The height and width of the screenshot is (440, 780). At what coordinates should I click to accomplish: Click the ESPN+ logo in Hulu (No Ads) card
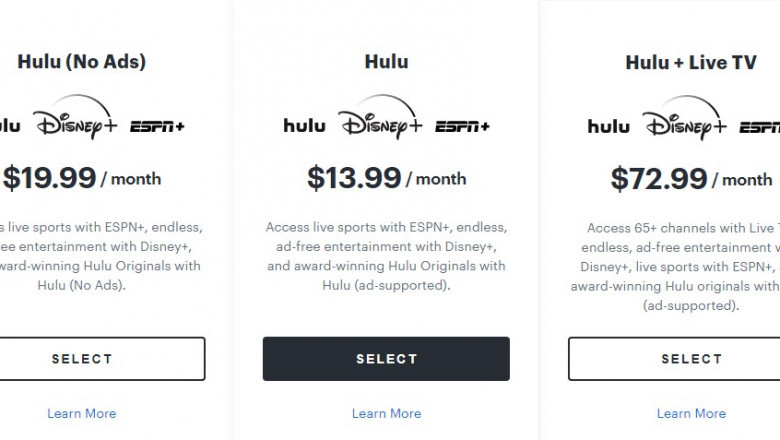click(157, 127)
